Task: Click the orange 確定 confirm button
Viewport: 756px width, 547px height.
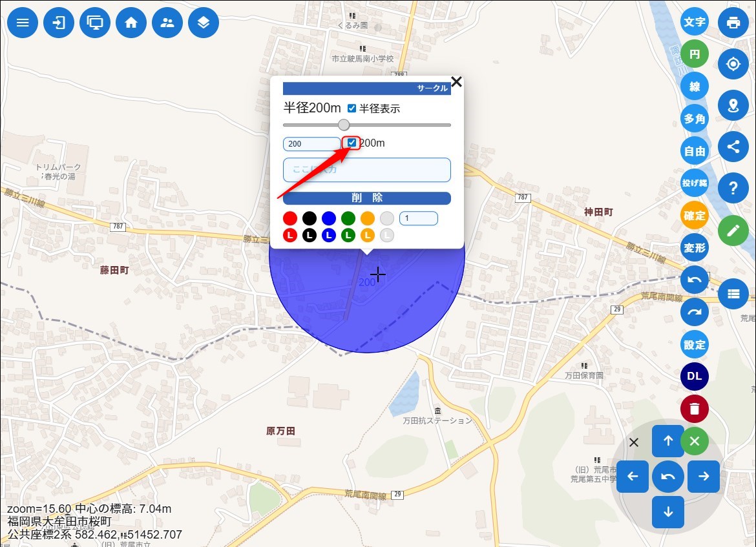Action: 695,215
